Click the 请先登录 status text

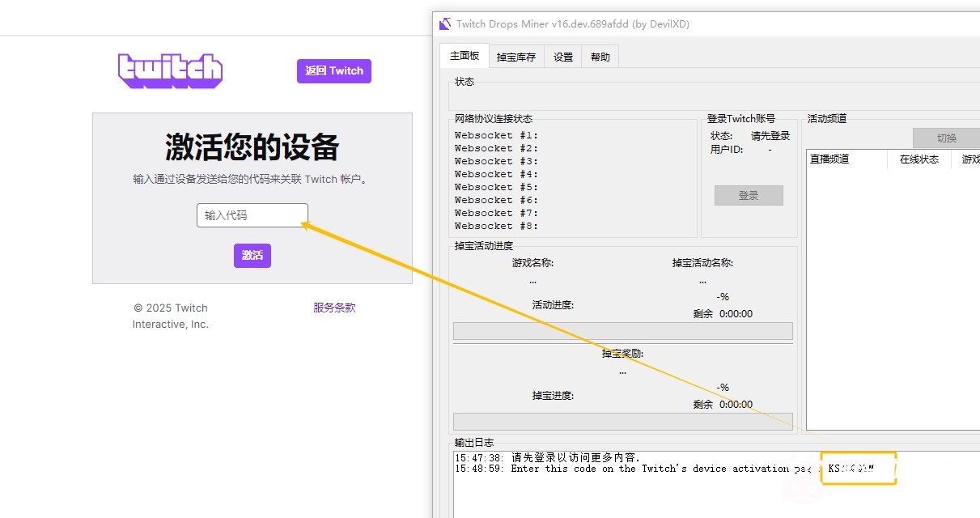770,136
